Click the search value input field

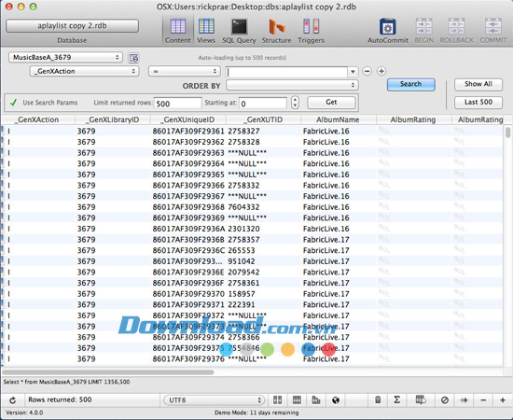(x=286, y=72)
